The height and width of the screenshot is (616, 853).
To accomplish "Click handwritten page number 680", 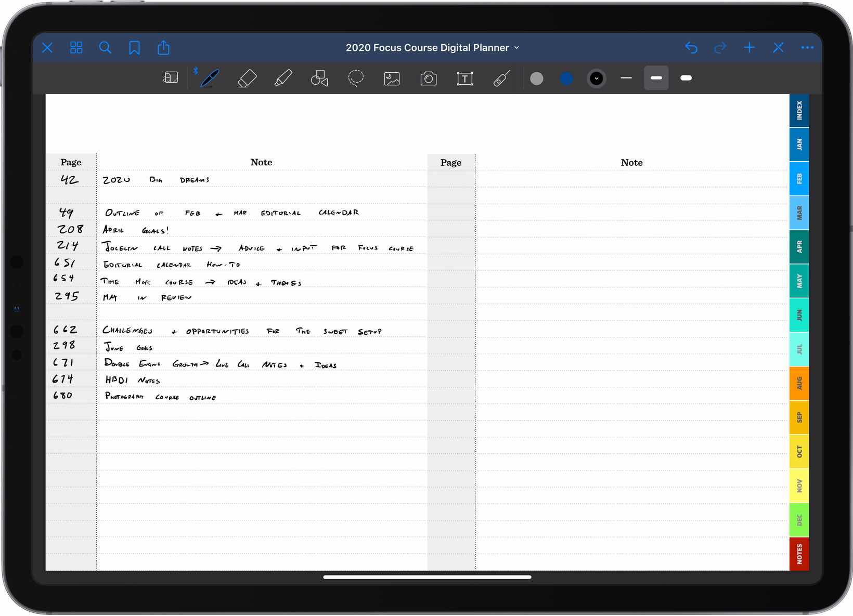I will pyautogui.click(x=63, y=396).
